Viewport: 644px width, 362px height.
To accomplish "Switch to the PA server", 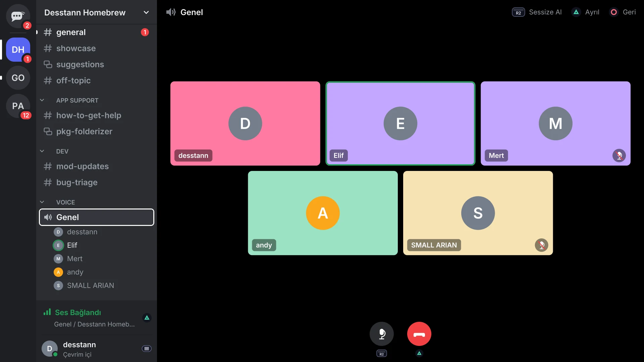I will click(x=18, y=106).
